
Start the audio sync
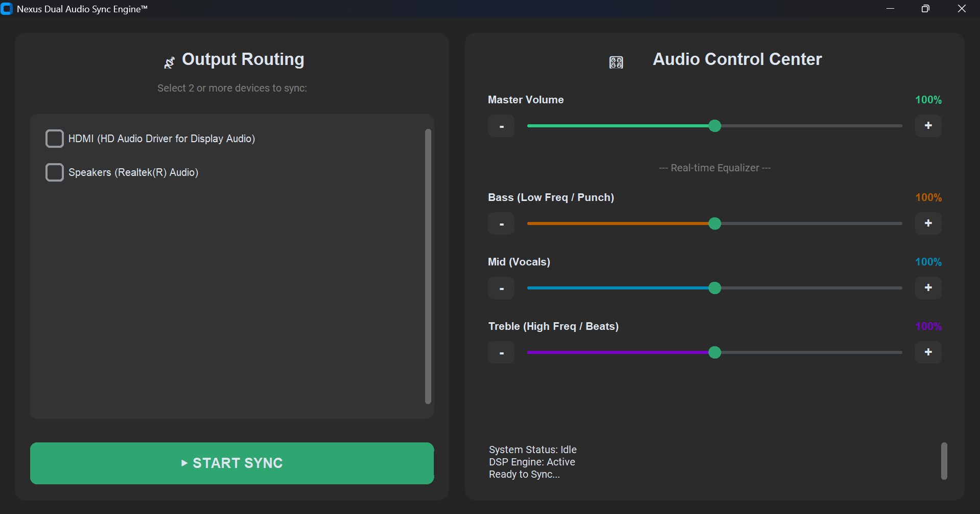(232, 463)
